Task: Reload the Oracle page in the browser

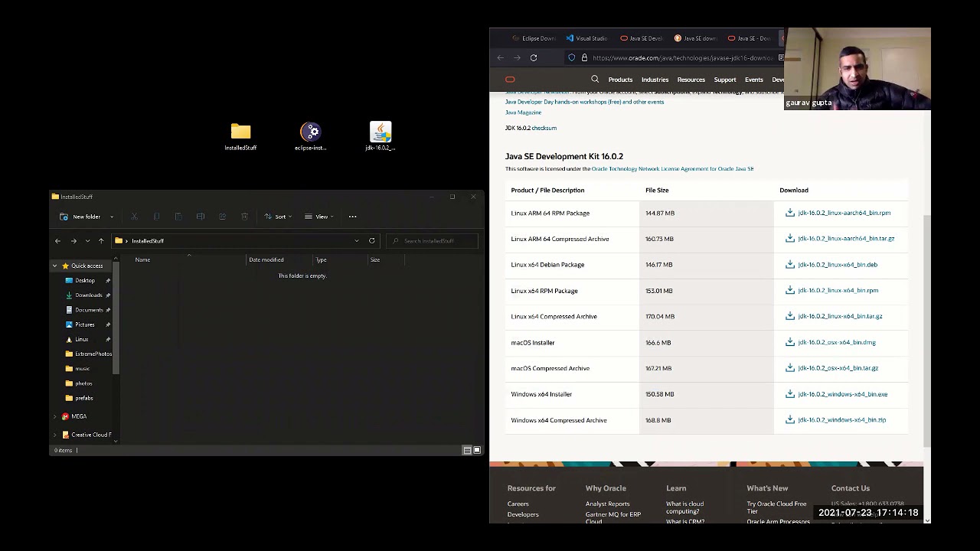Action: tap(534, 57)
